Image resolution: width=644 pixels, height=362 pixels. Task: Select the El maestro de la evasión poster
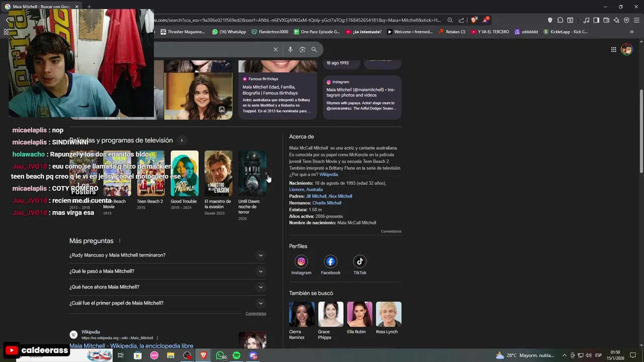pos(218,173)
